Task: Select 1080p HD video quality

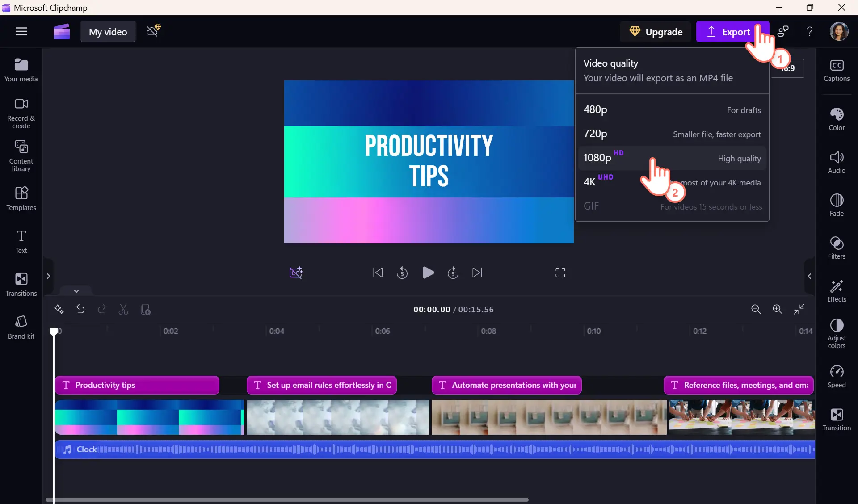Action: pyautogui.click(x=672, y=158)
